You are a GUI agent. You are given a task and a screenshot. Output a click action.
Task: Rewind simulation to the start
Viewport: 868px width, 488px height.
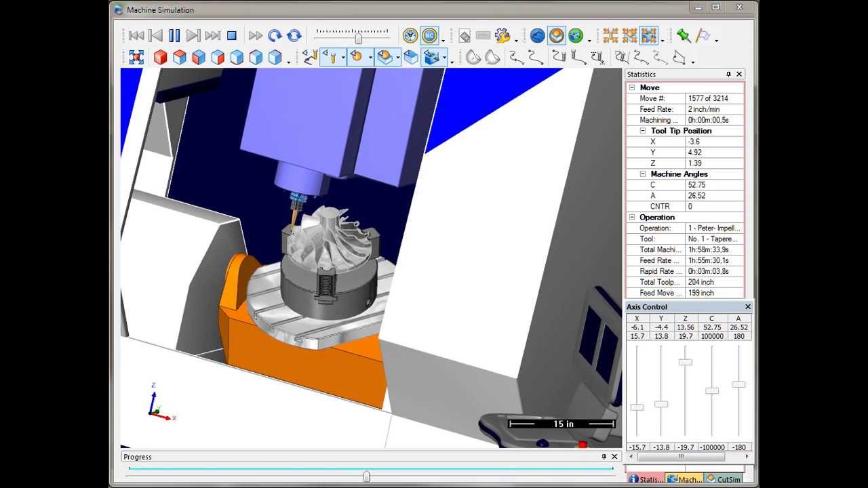pyautogui.click(x=136, y=35)
